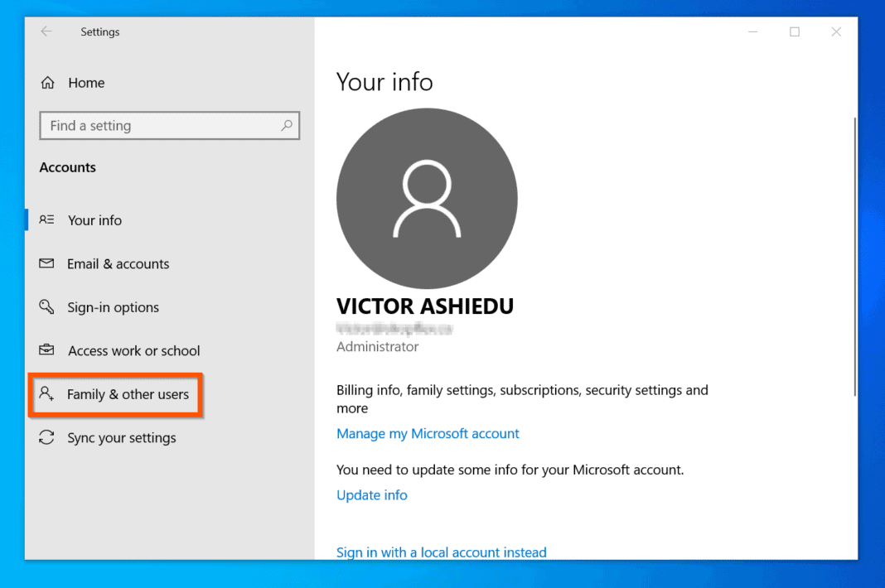Click the back arrow in Settings
Image resolution: width=885 pixels, height=588 pixels.
(x=46, y=31)
